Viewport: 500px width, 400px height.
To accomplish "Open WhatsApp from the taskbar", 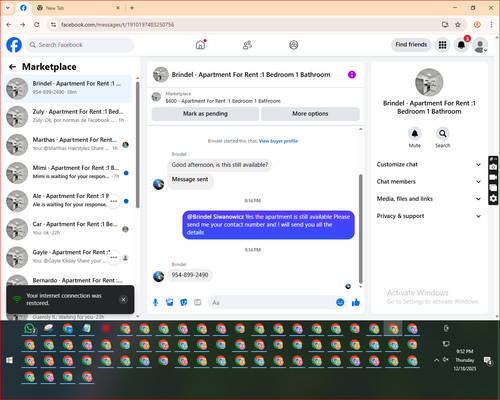I will pyautogui.click(x=30, y=329).
